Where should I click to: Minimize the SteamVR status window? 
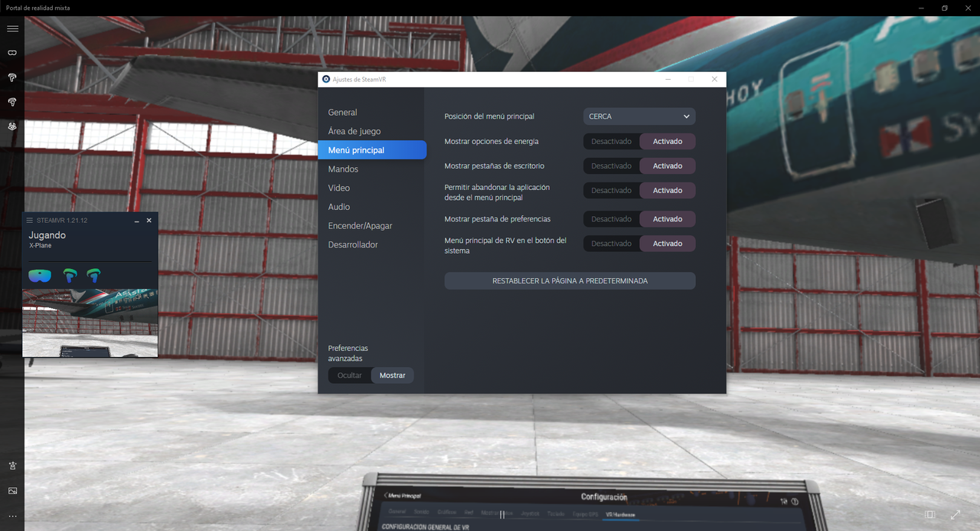[136, 221]
